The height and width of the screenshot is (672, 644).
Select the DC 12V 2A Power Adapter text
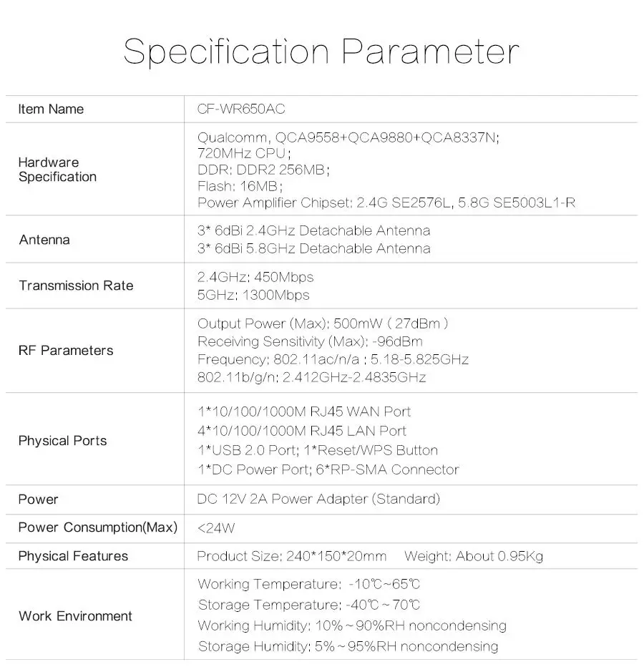point(318,500)
